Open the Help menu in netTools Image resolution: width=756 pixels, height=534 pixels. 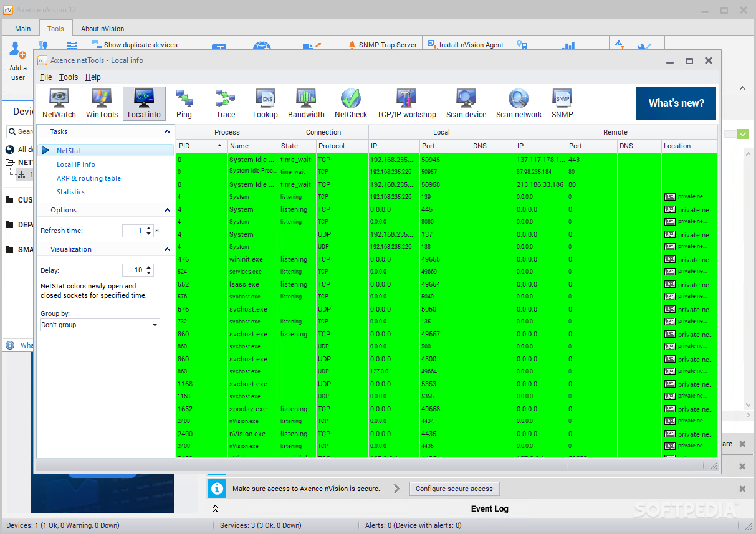point(93,77)
